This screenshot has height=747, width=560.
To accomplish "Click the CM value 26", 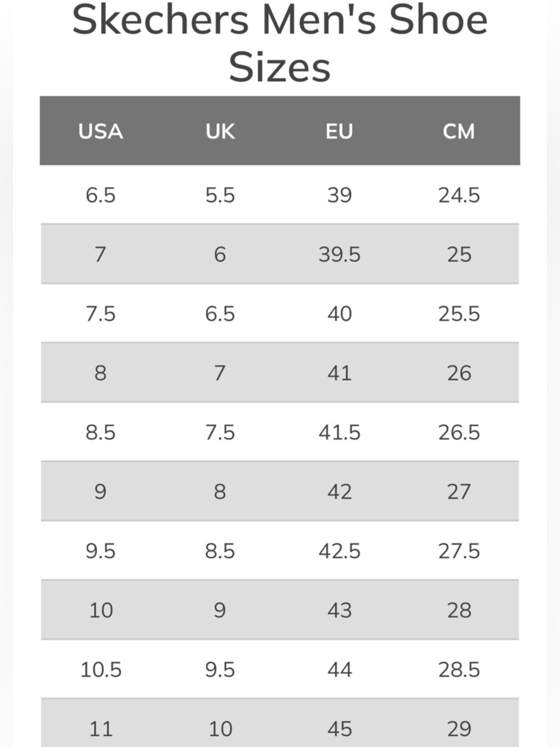I will pos(459,373).
